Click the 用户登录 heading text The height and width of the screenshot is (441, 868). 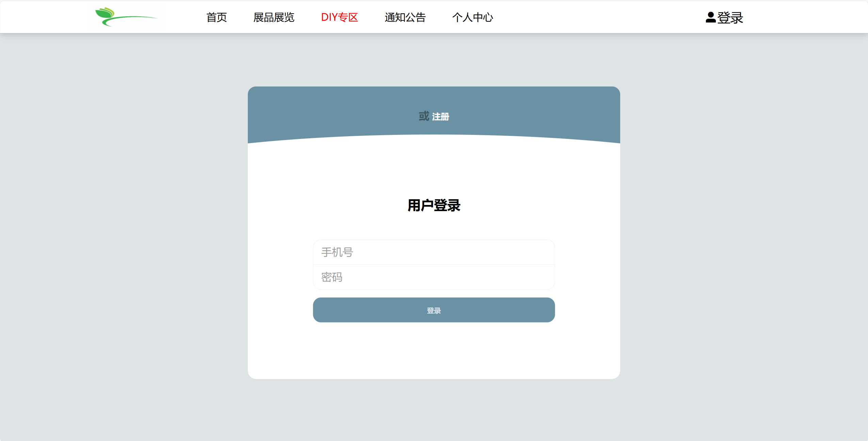tap(434, 206)
